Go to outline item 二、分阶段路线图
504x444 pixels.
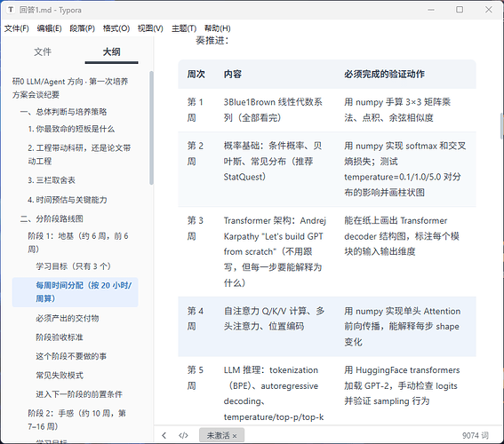(x=52, y=218)
